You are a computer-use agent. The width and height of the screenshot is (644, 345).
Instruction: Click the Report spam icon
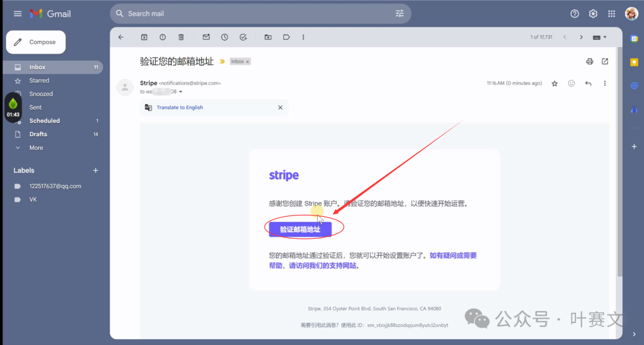tap(163, 37)
